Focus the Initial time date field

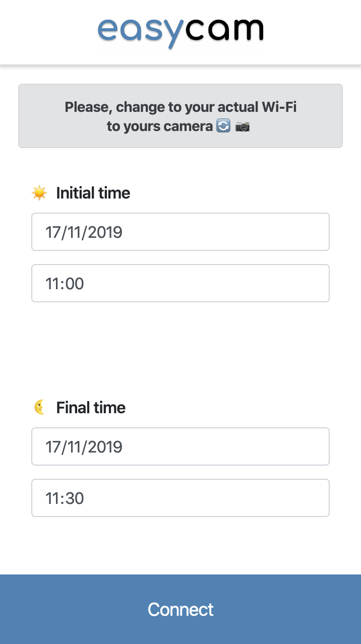coord(180,232)
